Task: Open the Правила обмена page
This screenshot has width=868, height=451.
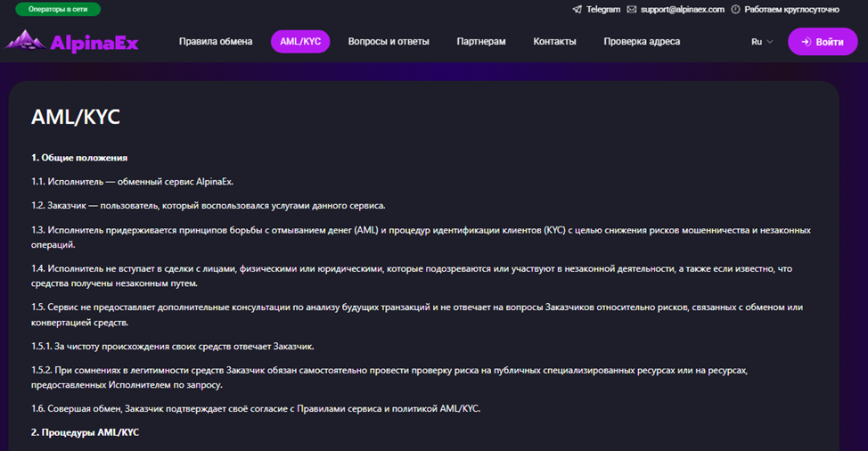Action: pos(216,42)
